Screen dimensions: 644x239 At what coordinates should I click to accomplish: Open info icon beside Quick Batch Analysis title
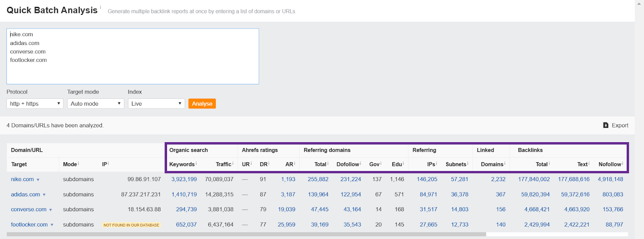100,7
